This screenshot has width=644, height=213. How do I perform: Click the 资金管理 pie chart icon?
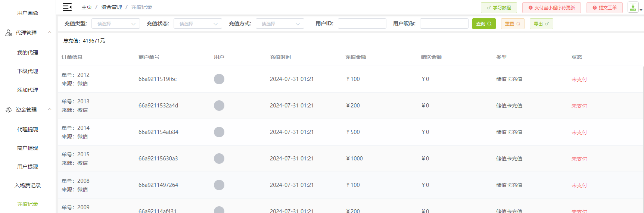9,110
